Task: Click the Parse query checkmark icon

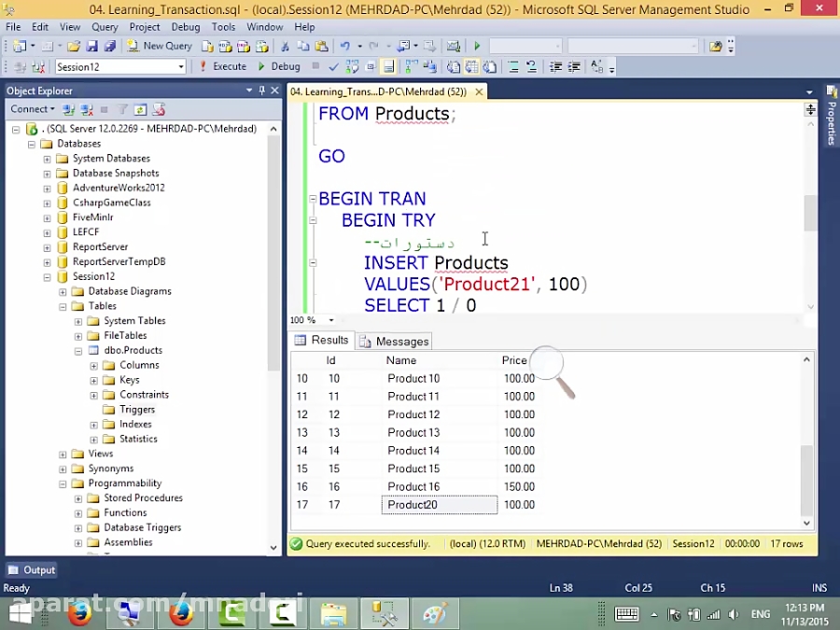Action: (332, 66)
